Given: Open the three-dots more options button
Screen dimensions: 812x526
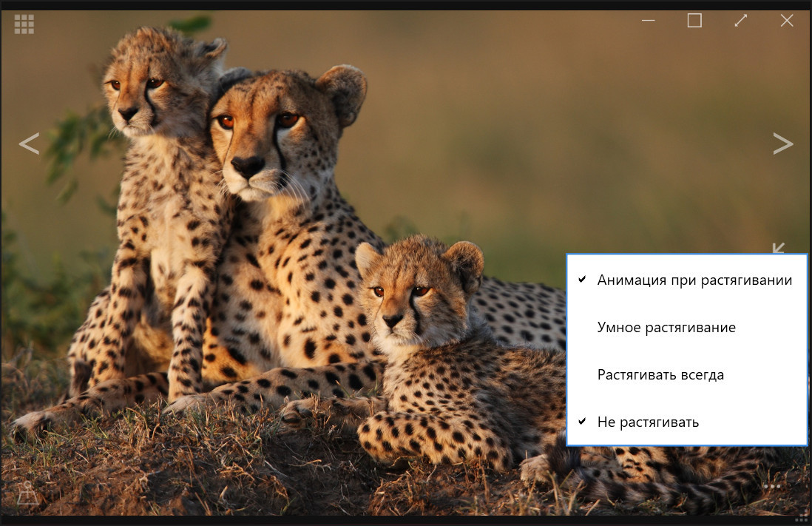Looking at the screenshot, I should 771,487.
